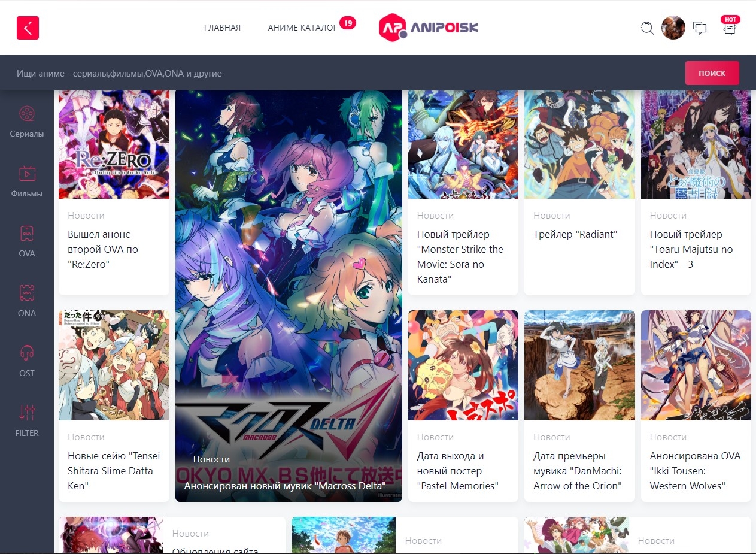Open Сериалы film reel sidebar icon
Image resolution: width=756 pixels, height=554 pixels.
click(27, 113)
